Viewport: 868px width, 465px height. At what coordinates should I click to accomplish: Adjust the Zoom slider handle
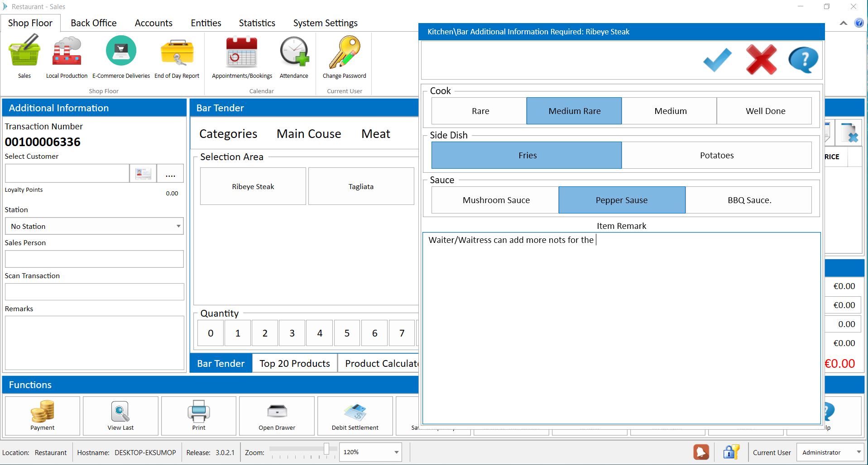tap(326, 449)
